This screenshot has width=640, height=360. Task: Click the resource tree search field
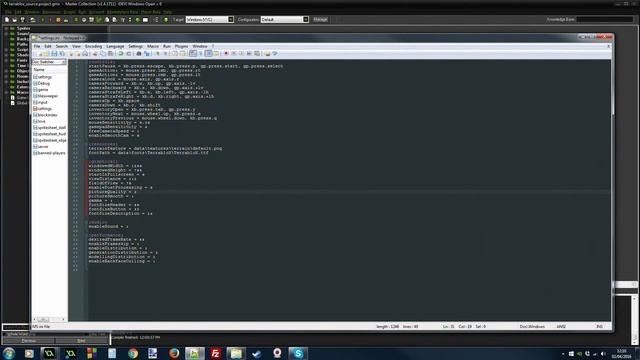[x=16, y=327]
